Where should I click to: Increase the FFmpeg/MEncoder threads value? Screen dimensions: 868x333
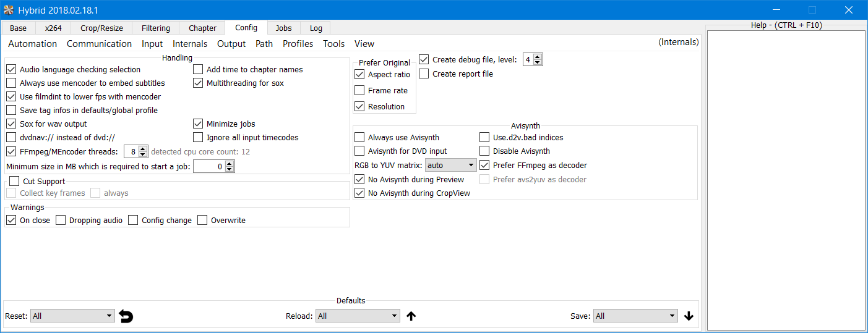pos(144,148)
